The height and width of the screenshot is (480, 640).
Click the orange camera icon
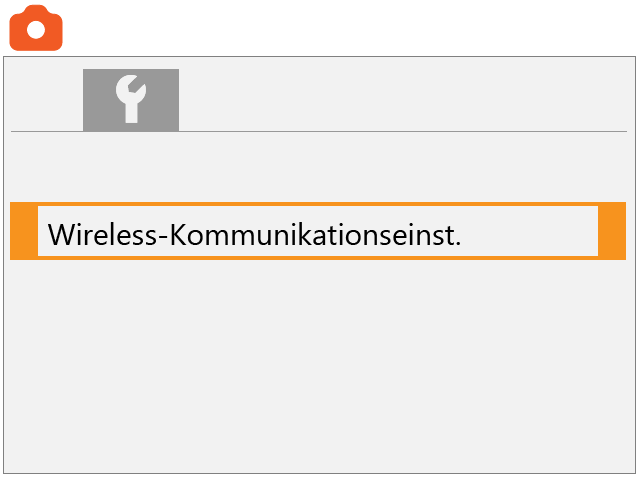click(36, 28)
